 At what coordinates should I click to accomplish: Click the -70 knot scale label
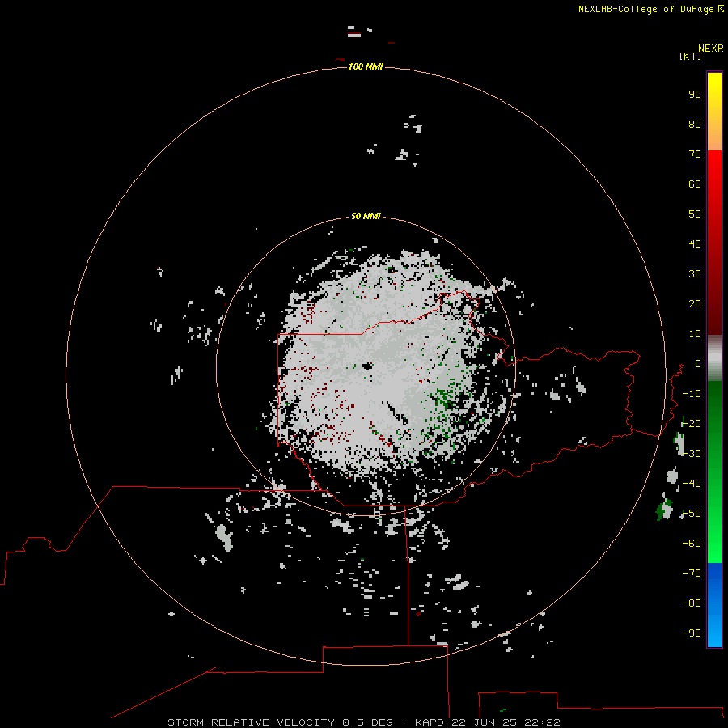[692, 573]
